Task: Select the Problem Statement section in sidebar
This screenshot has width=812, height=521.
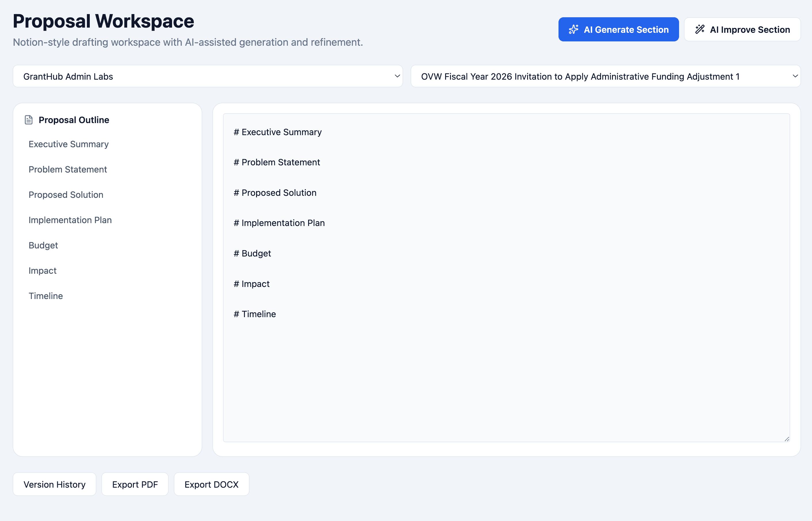Action: [68, 169]
